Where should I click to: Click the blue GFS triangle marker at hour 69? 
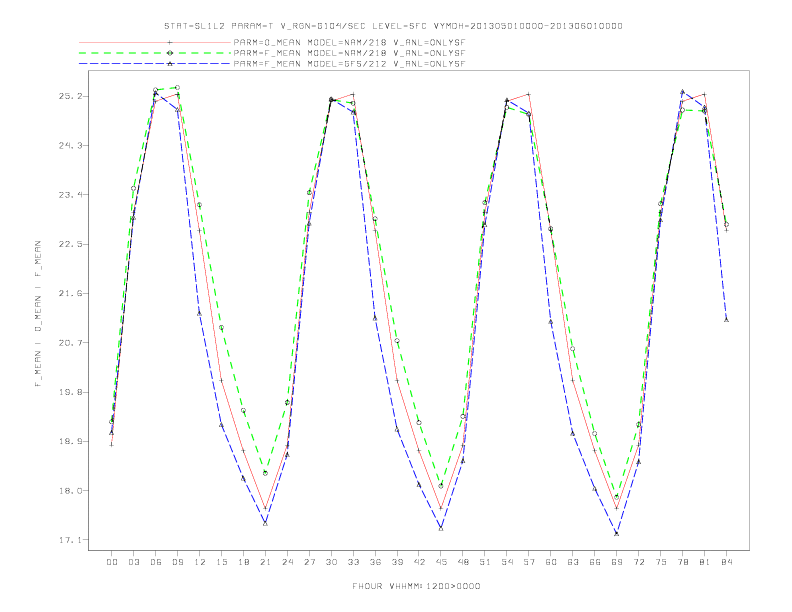617,533
